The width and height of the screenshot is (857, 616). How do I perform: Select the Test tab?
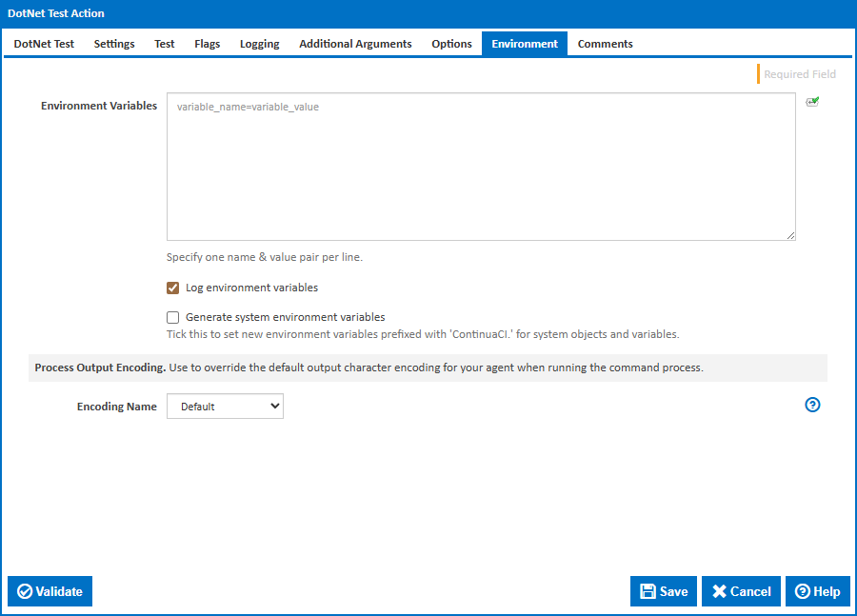pyautogui.click(x=164, y=43)
